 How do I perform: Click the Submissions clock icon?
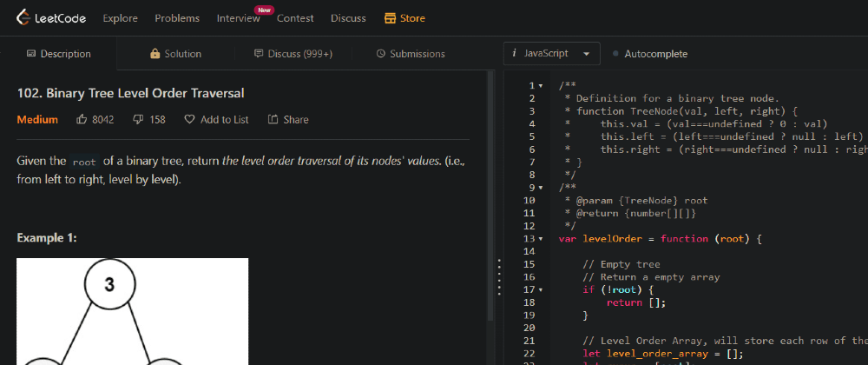coord(380,54)
